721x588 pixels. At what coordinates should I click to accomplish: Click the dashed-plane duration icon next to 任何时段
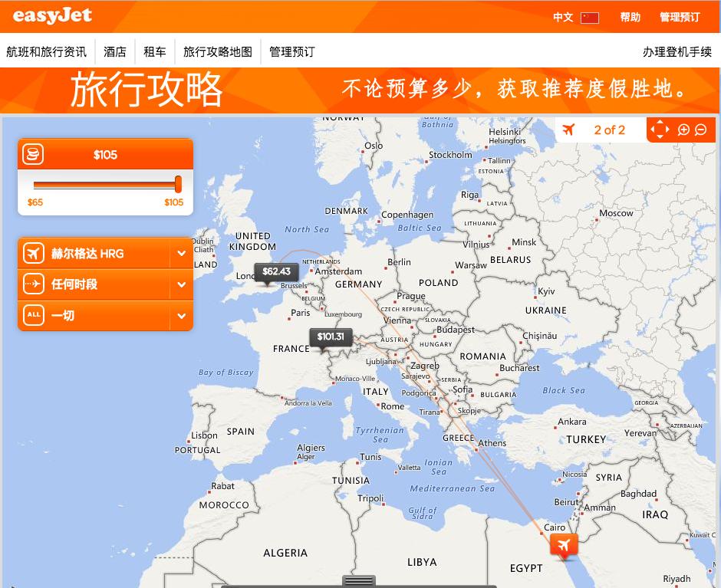pos(32,284)
